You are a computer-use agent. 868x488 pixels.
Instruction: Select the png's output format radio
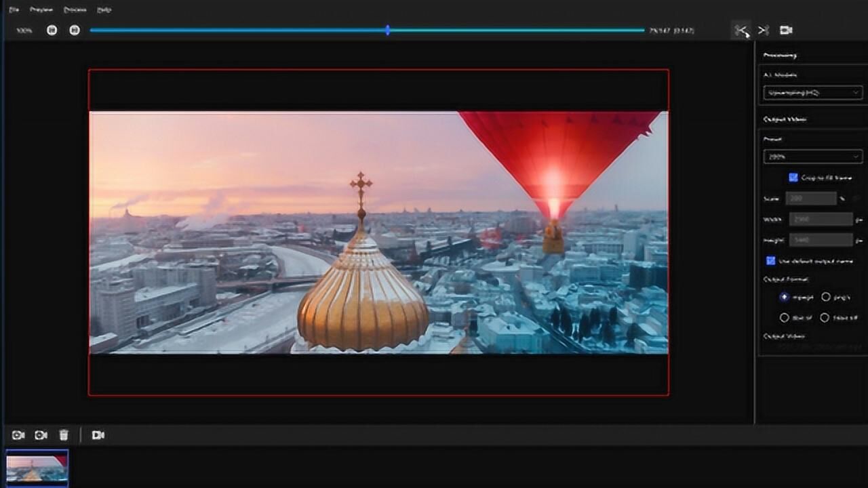(x=825, y=297)
